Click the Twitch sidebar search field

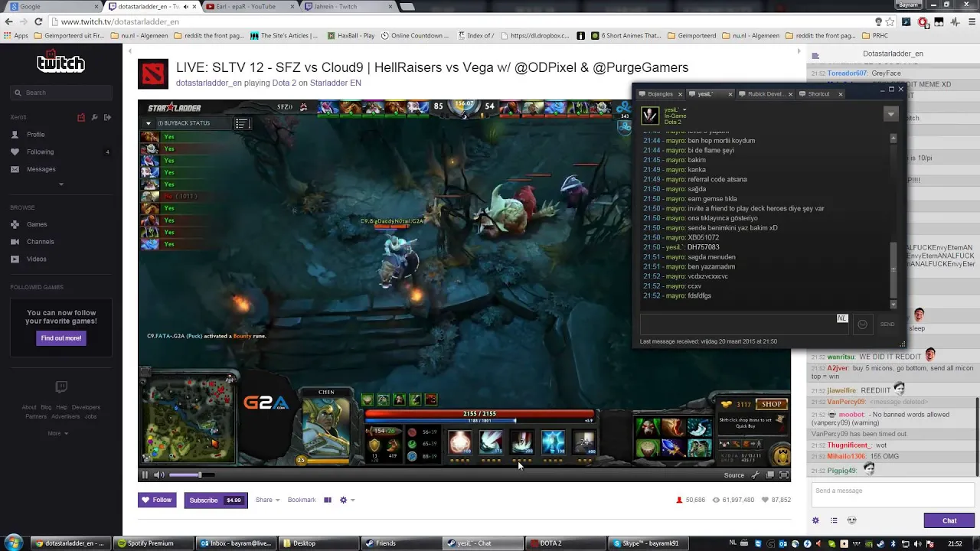click(x=61, y=93)
